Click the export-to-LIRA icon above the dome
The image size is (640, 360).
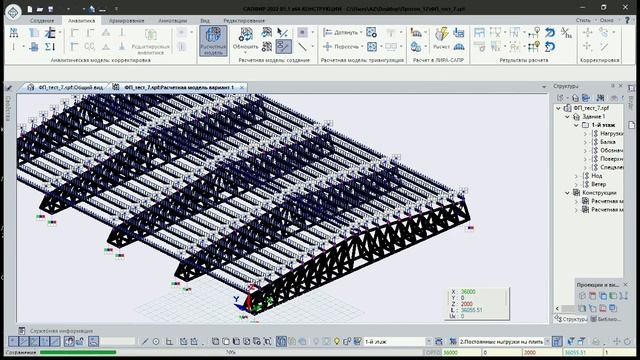pos(459,32)
